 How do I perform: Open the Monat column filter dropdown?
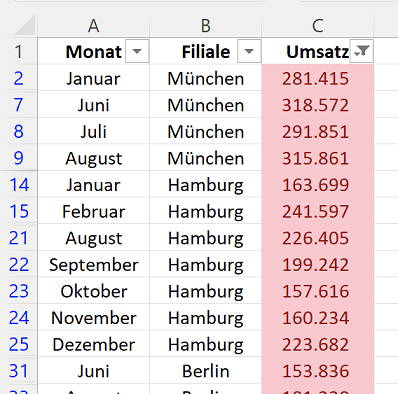[137, 51]
